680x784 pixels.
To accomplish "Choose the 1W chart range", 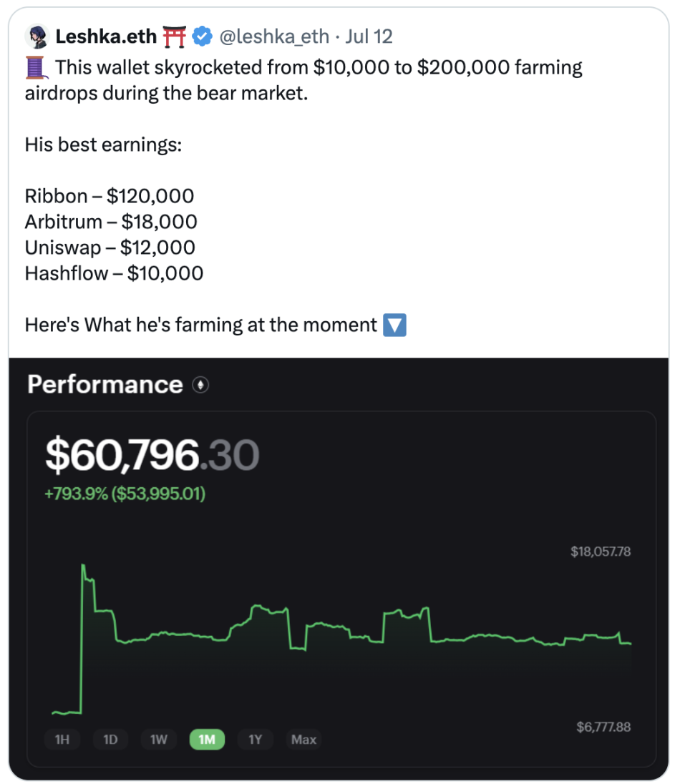I will tap(159, 739).
